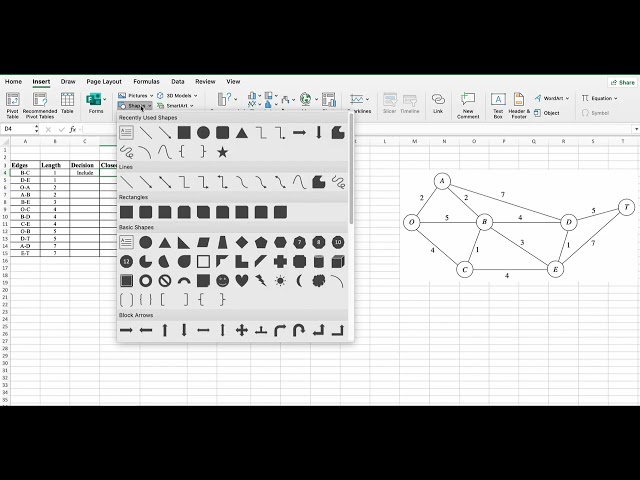Click the Object button in the ribbon
Viewport: 640px width, 480px height.
[547, 113]
